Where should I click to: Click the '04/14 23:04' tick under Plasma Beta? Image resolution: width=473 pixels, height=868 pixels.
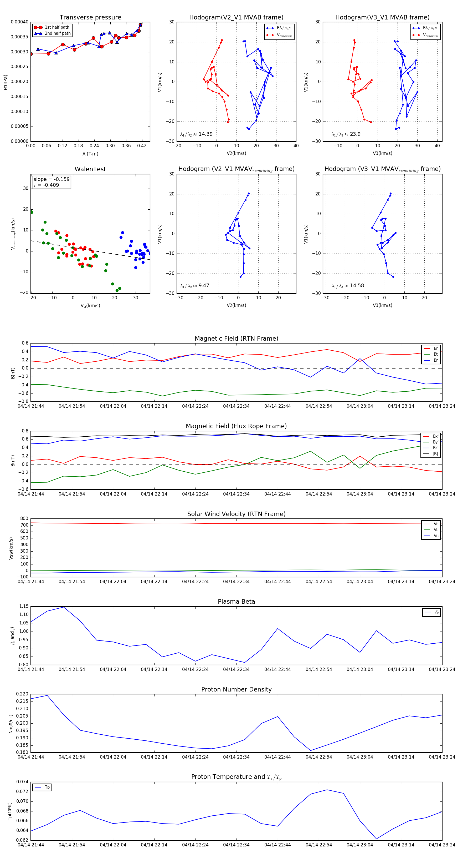pyautogui.click(x=360, y=669)
